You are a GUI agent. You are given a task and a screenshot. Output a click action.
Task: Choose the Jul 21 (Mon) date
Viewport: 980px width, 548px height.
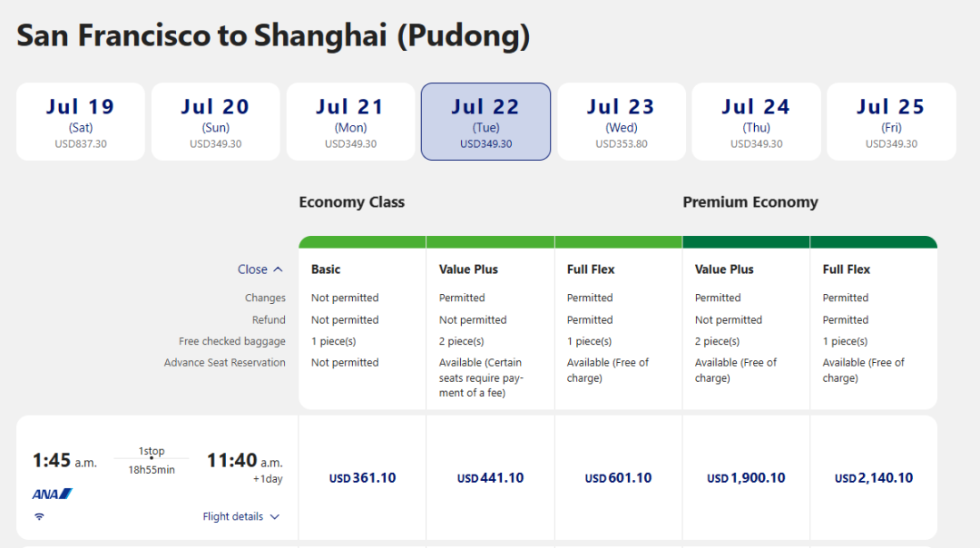pyautogui.click(x=350, y=122)
